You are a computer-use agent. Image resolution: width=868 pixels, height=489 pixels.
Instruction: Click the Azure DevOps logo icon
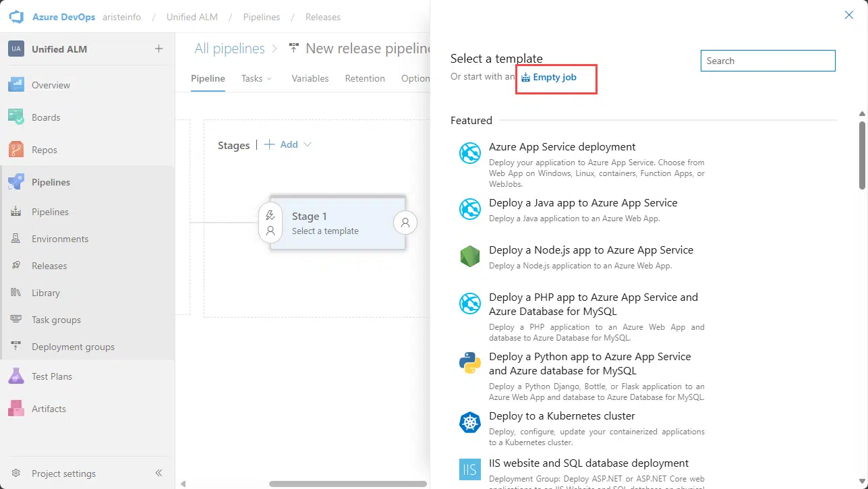click(16, 17)
